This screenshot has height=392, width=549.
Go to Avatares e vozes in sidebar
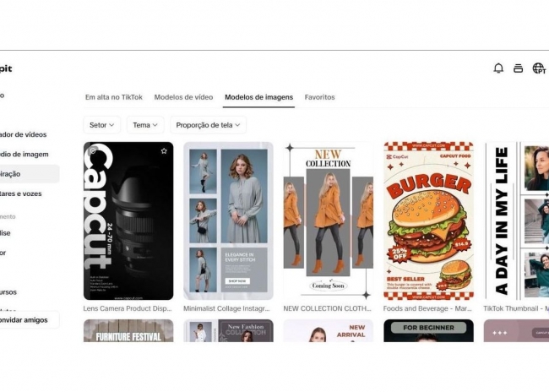21,193
